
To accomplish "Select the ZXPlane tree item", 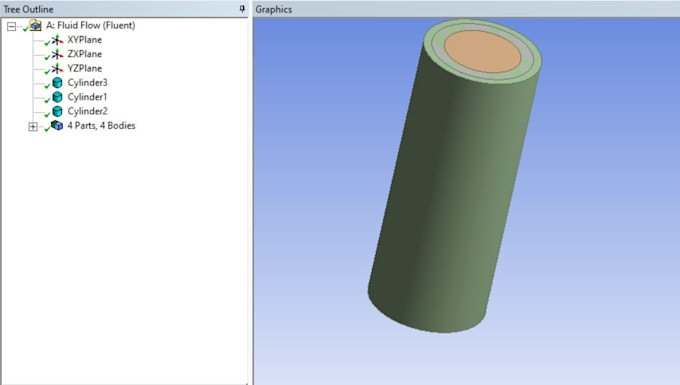I will click(x=85, y=54).
